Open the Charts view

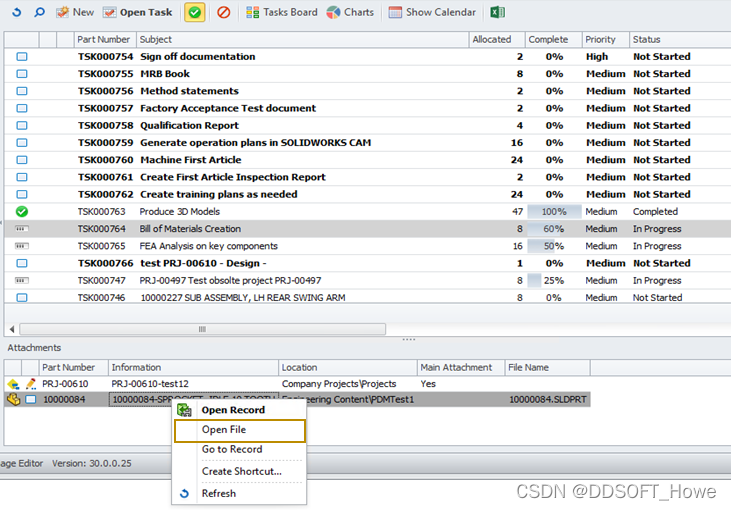tap(350, 12)
